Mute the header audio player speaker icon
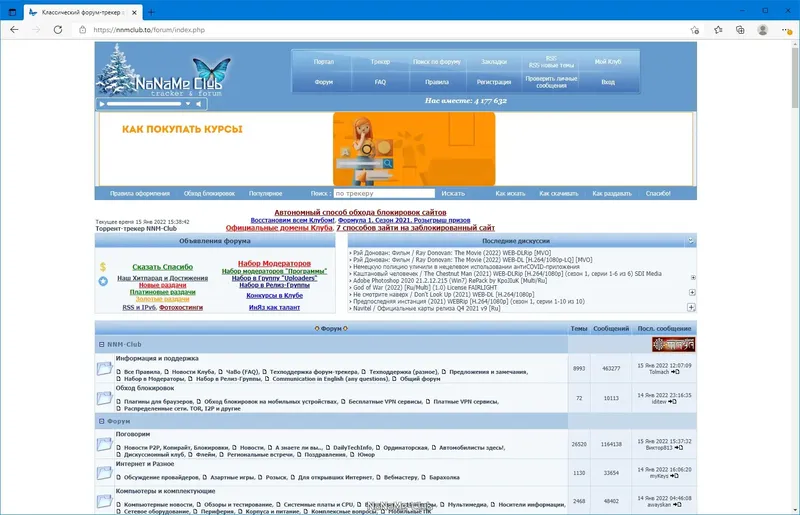Image resolution: width=800 pixels, height=515 pixels. 199,104
